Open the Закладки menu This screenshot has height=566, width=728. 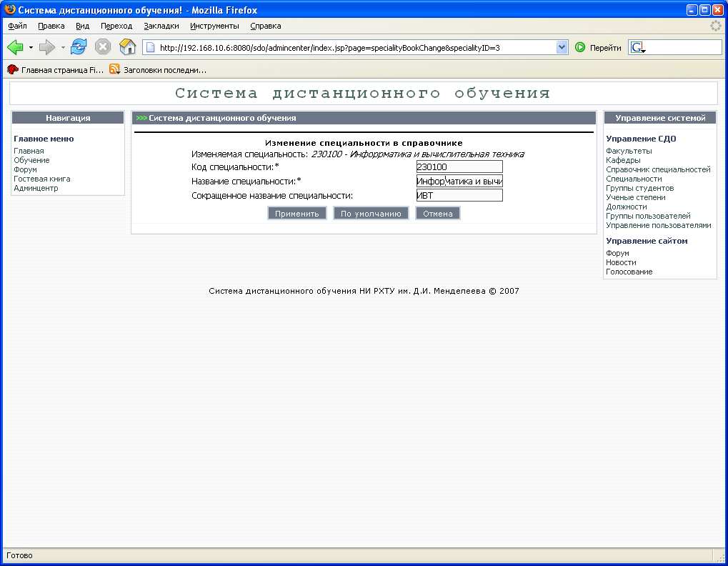click(x=161, y=26)
